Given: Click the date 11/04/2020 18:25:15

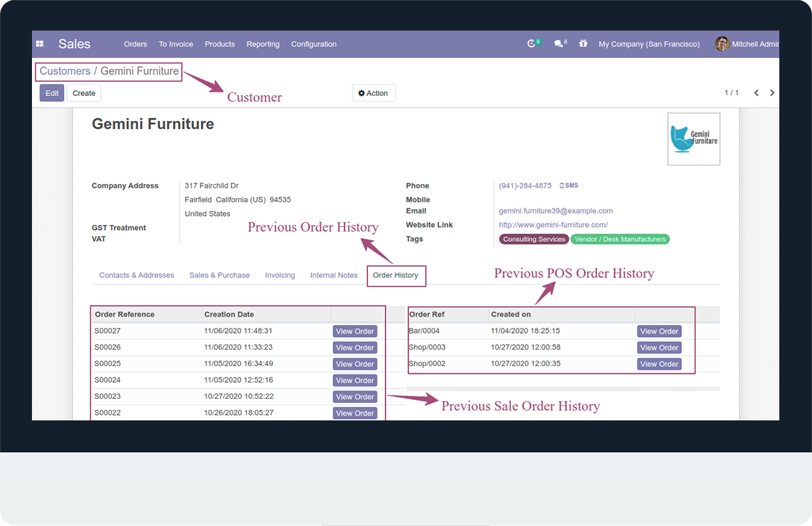Looking at the screenshot, I should pyautogui.click(x=525, y=331).
